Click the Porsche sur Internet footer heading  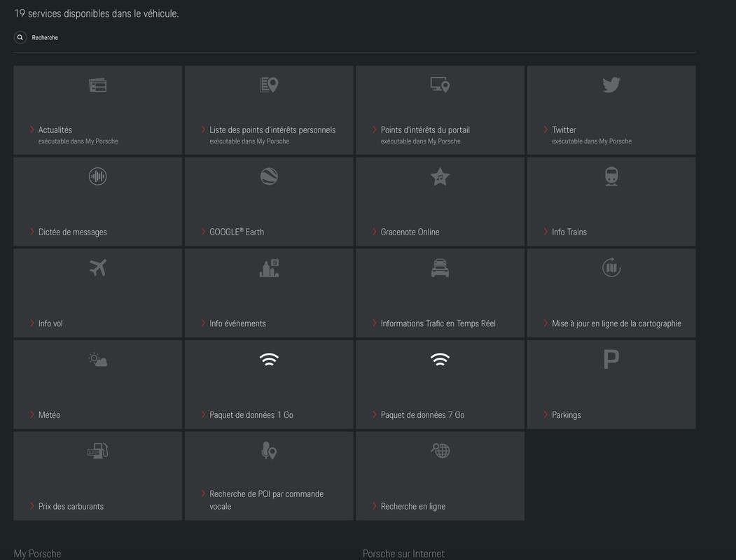pos(403,554)
